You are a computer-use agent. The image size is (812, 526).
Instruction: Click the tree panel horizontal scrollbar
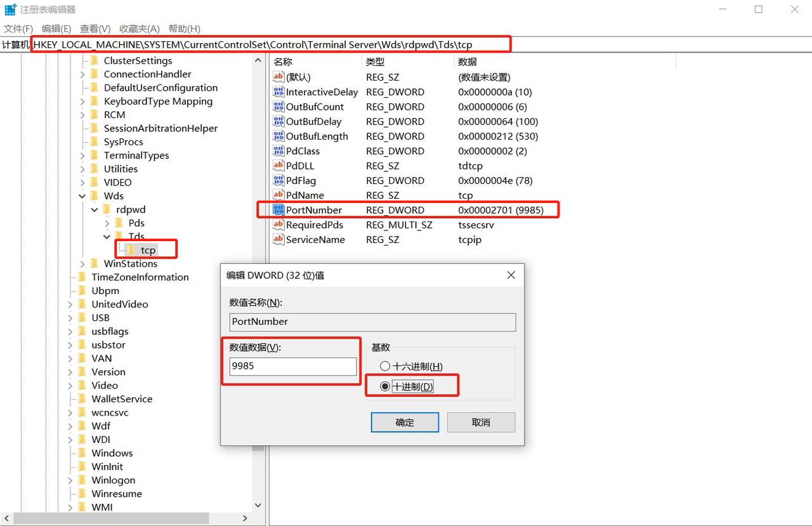tap(111, 518)
